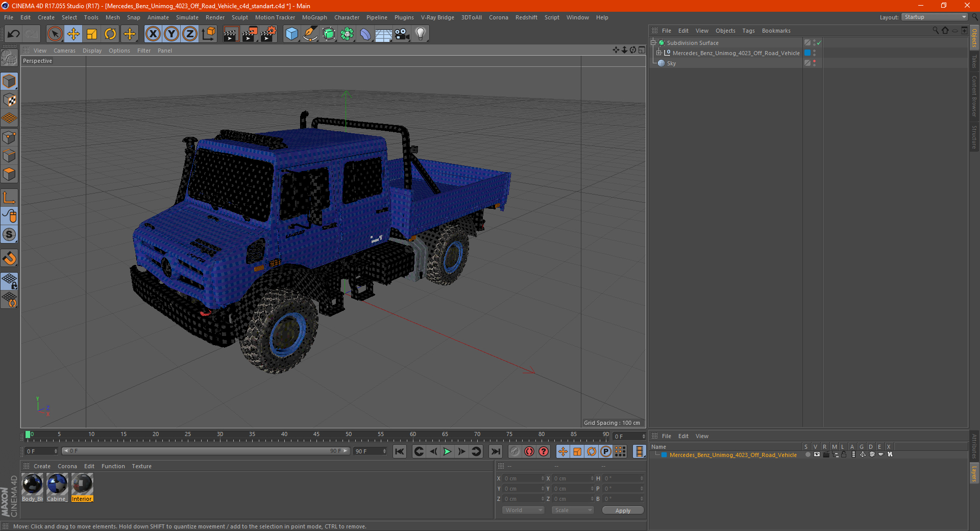Render the active view
This screenshot has height=531, width=980.
click(x=231, y=34)
